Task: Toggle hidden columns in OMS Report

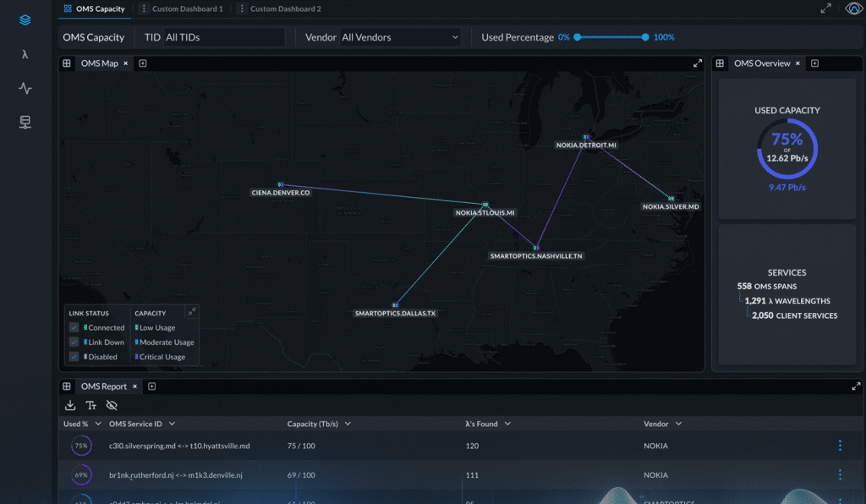Action: pyautogui.click(x=112, y=405)
